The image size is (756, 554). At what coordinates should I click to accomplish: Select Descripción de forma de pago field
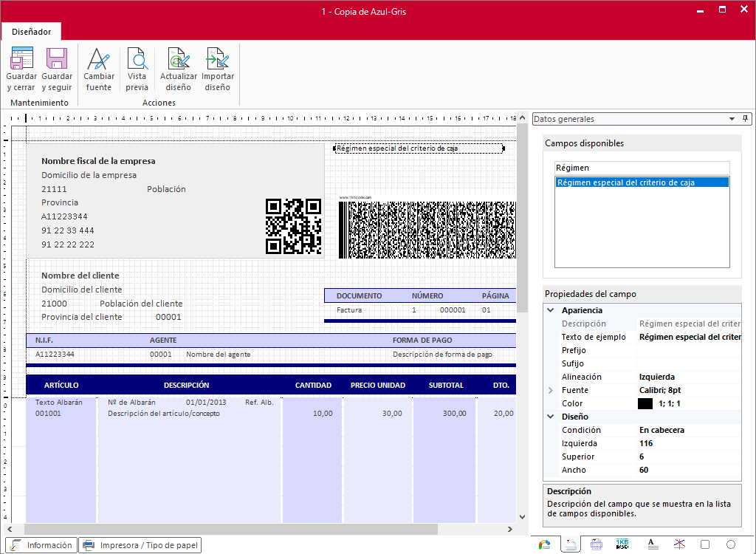tap(443, 355)
